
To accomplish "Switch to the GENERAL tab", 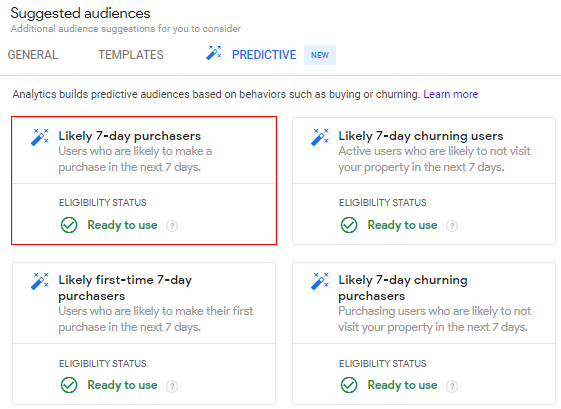I will tap(33, 55).
